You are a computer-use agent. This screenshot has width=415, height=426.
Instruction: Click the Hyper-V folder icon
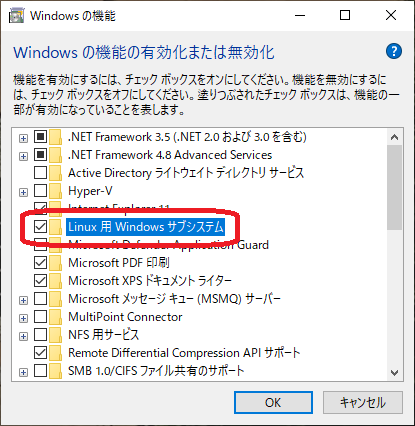(x=55, y=191)
